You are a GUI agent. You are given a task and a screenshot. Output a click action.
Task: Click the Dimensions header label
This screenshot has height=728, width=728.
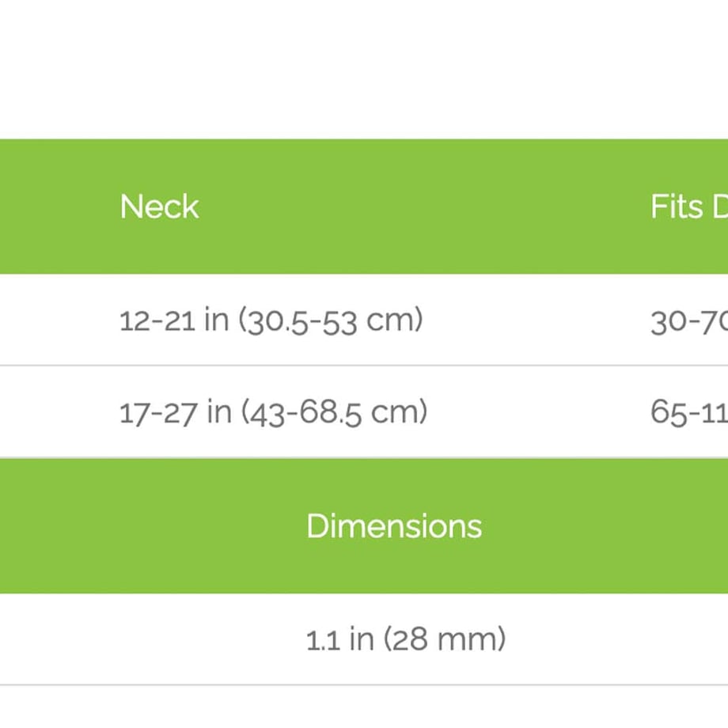point(394,526)
